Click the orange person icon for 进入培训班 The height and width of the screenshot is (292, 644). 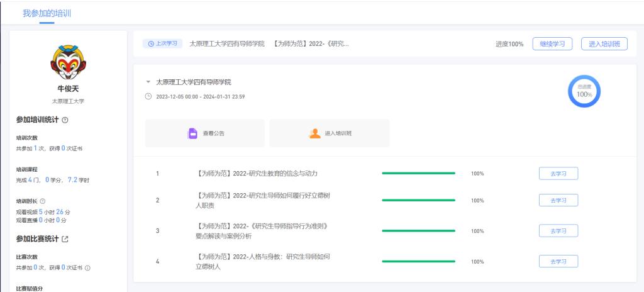[x=315, y=133]
